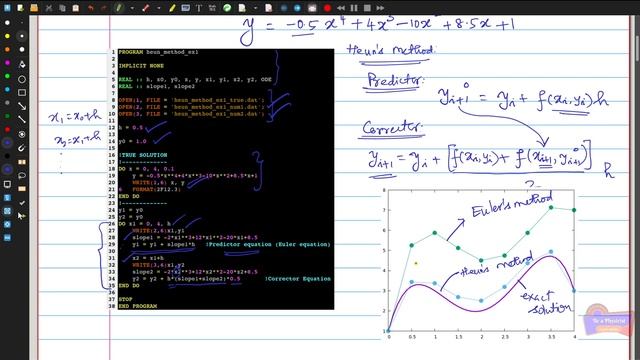Viewport: 640px width, 360px height.
Task: Click the checkmark icon in sidebar
Action: 22,202
